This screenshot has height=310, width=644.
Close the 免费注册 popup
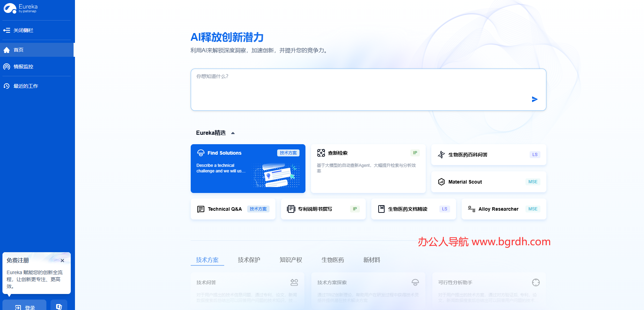pyautogui.click(x=62, y=261)
